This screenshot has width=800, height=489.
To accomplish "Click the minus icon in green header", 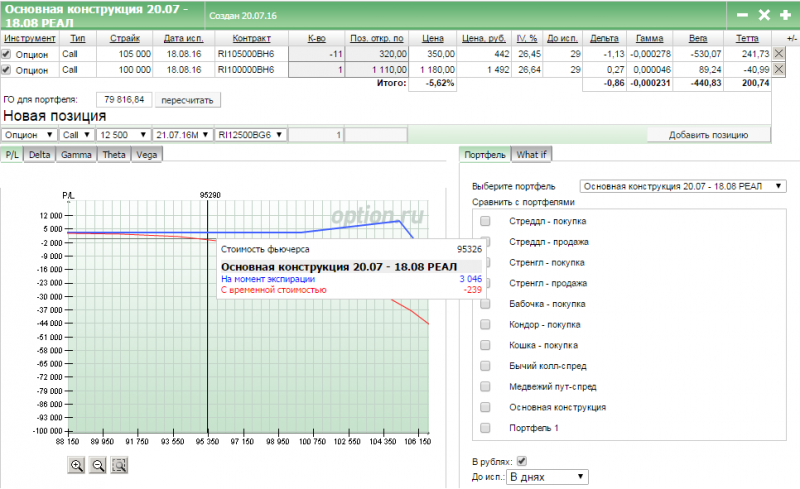I will pyautogui.click(x=742, y=15).
